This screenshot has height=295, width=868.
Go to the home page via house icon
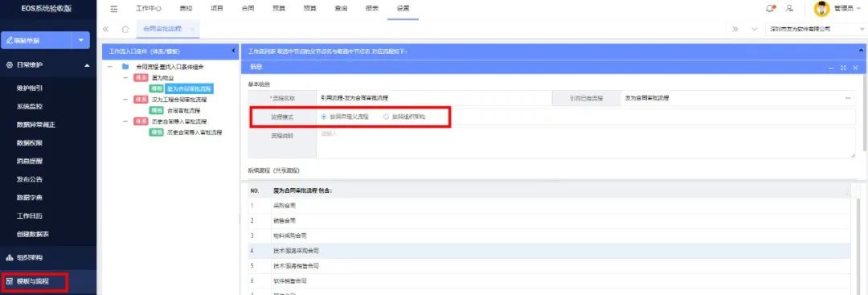tap(125, 29)
